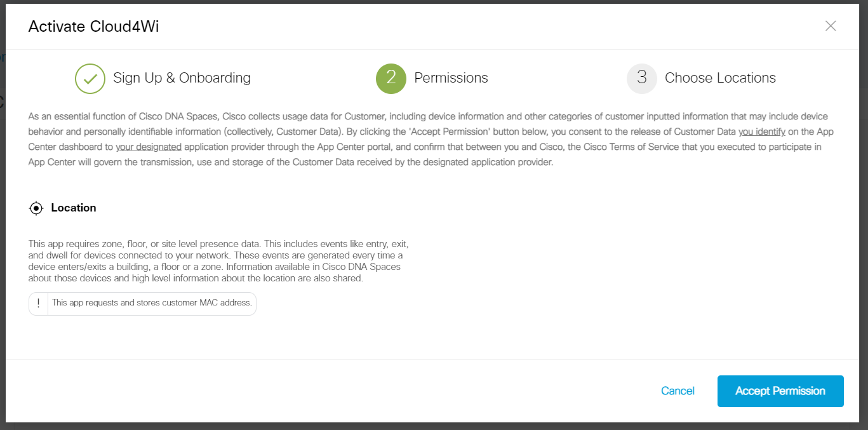Click the dimmed background below the dialog

(x=434, y=426)
